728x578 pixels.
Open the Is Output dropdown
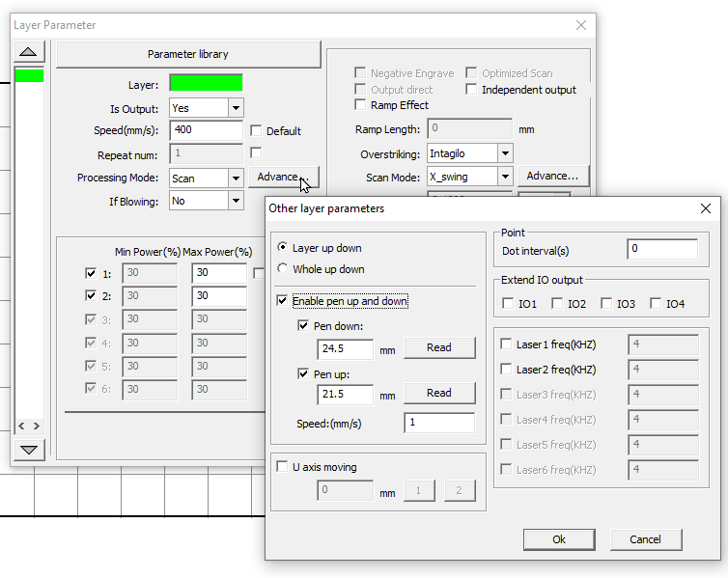coord(236,108)
